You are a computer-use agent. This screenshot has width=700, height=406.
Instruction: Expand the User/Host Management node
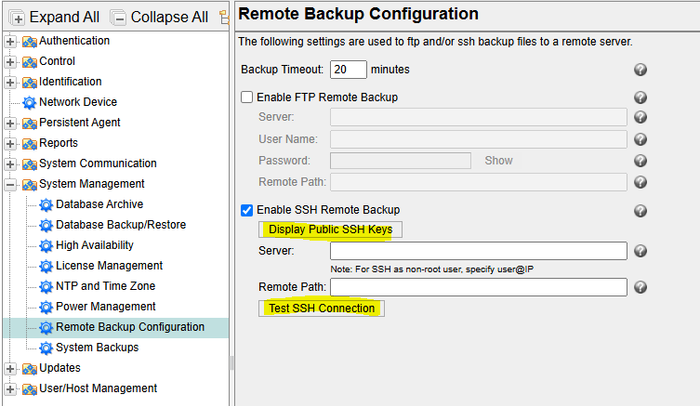point(11,389)
